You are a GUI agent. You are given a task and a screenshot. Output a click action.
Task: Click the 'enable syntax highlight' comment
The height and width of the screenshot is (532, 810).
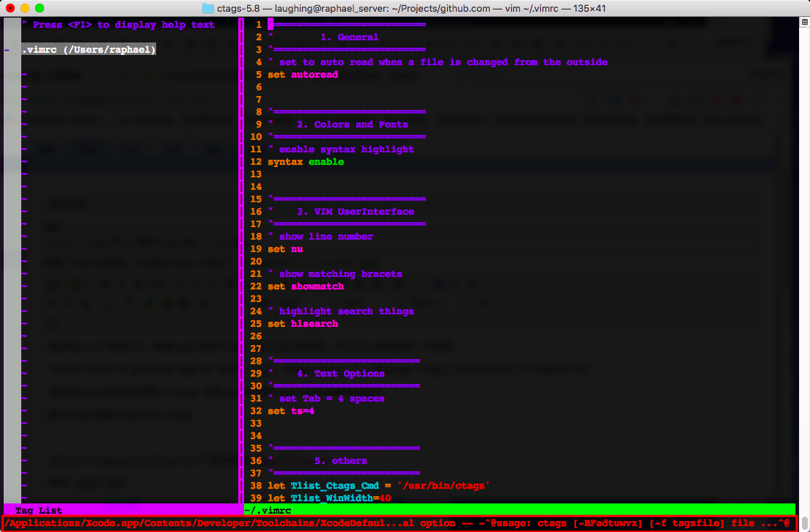(342, 149)
